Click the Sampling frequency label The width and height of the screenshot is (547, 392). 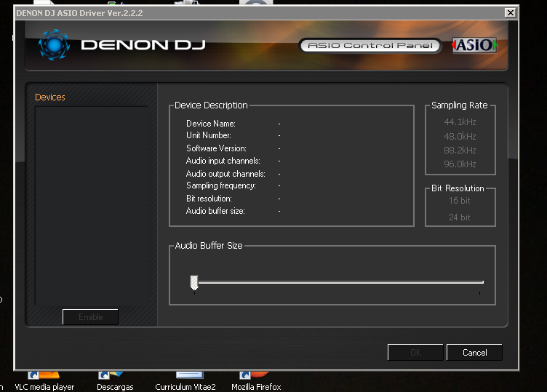click(x=221, y=185)
